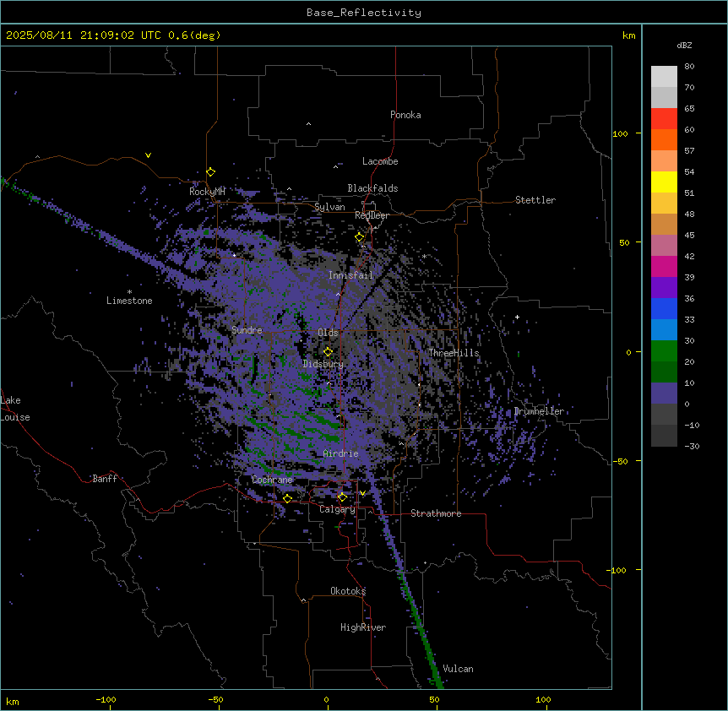Click the Calgary city label

coord(337,509)
